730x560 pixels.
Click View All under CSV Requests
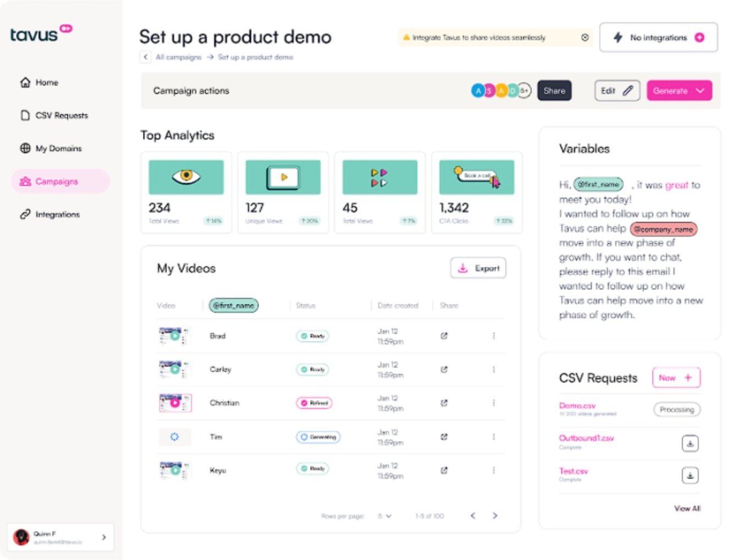687,508
